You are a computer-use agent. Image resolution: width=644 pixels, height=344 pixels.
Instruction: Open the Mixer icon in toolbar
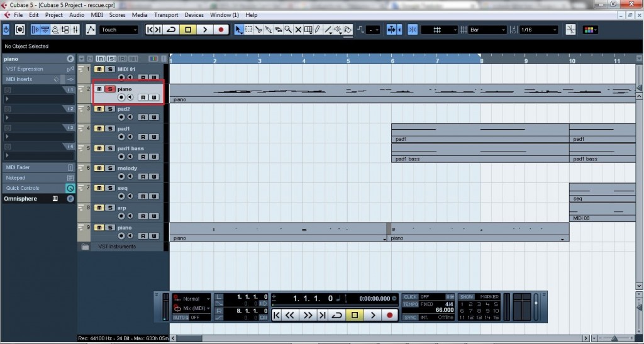pyautogui.click(x=75, y=30)
